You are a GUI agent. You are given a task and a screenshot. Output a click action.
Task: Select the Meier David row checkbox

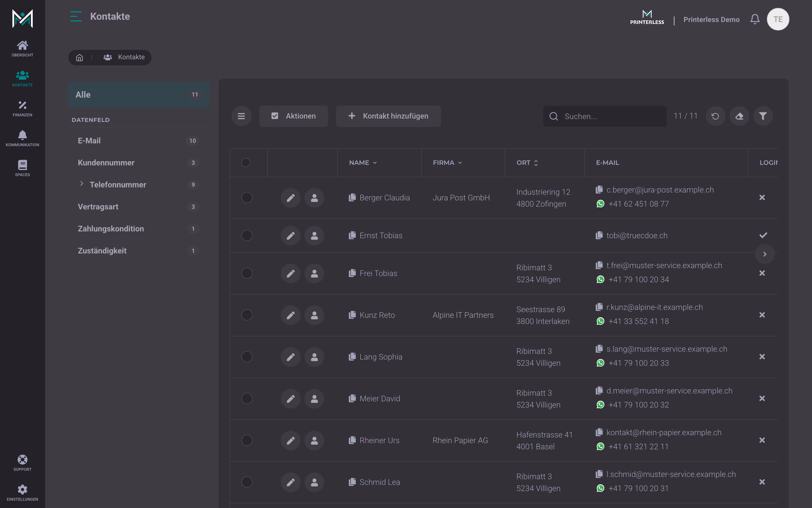pos(247,398)
